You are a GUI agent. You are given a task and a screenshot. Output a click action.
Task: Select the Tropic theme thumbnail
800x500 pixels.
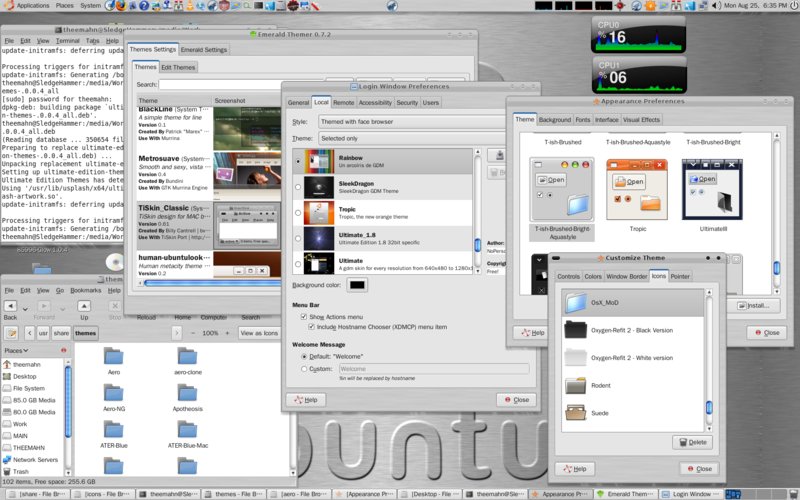click(638, 196)
